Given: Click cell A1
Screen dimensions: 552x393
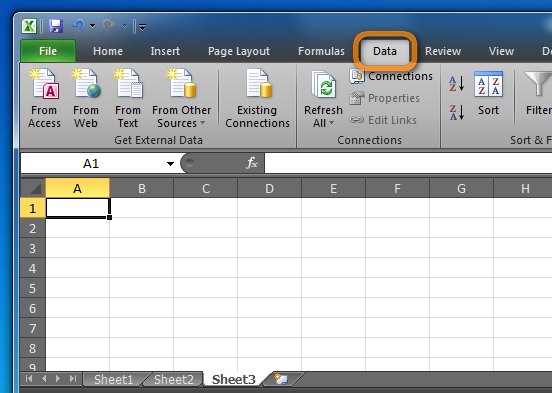Looking at the screenshot, I should tap(78, 208).
